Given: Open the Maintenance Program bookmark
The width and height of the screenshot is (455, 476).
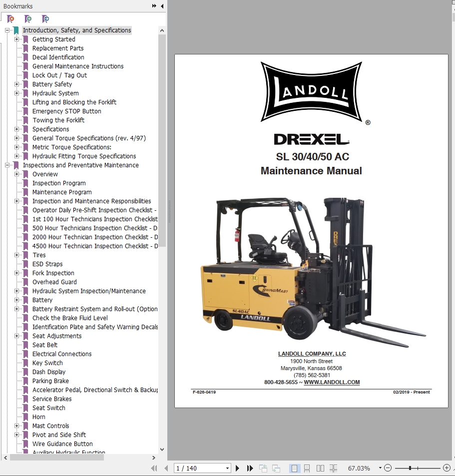Looking at the screenshot, I should [62, 192].
